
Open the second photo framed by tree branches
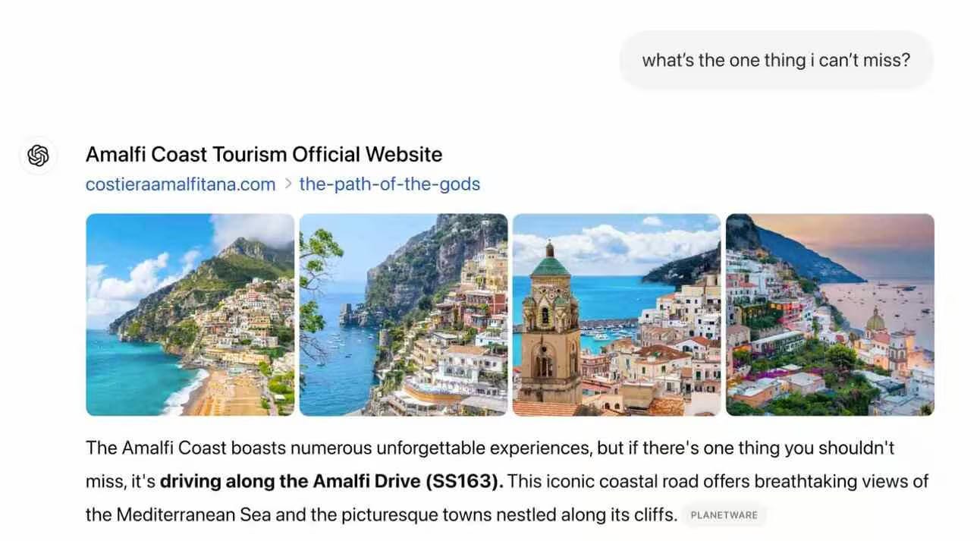tap(404, 315)
